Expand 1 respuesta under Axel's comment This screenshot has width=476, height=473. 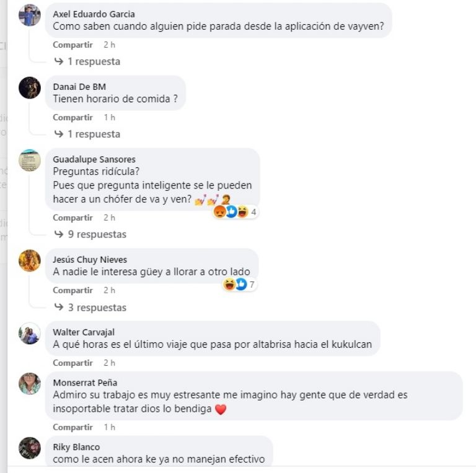tap(87, 61)
